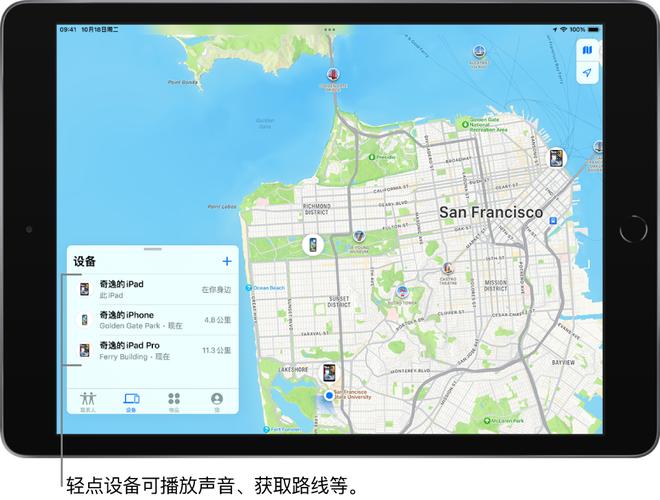
Task: Tap the LAKESHORE map label
Action: (293, 370)
